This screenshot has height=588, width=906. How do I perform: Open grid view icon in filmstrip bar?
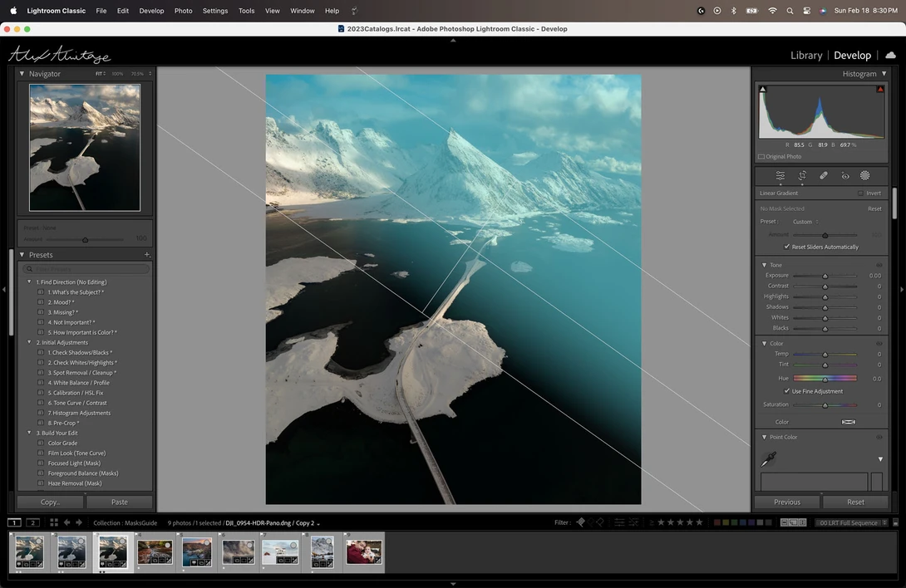(x=54, y=522)
